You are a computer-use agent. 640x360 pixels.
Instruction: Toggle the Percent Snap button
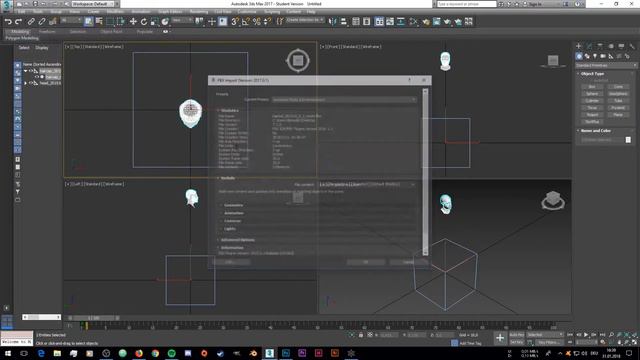(257, 22)
